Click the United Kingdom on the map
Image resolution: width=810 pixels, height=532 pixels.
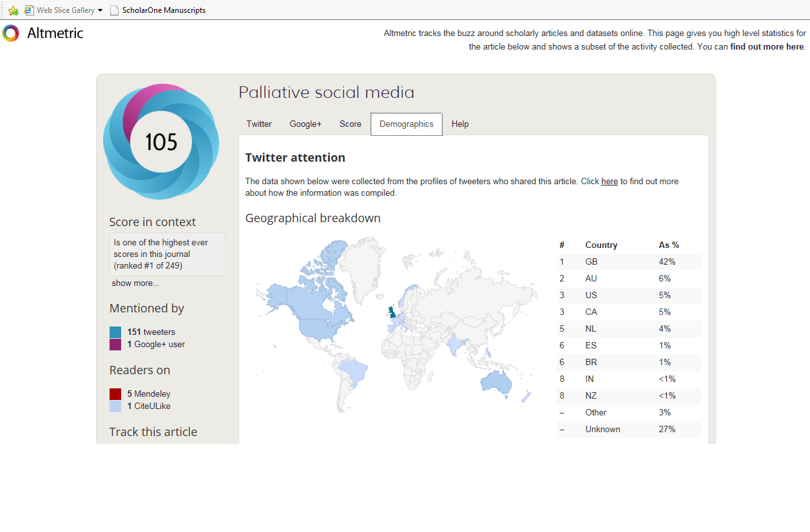coord(392,312)
